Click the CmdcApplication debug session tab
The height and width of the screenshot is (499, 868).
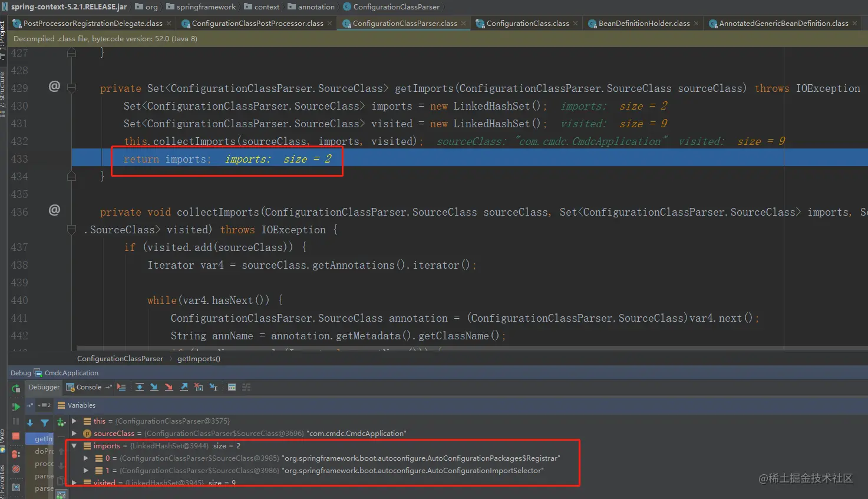point(66,372)
